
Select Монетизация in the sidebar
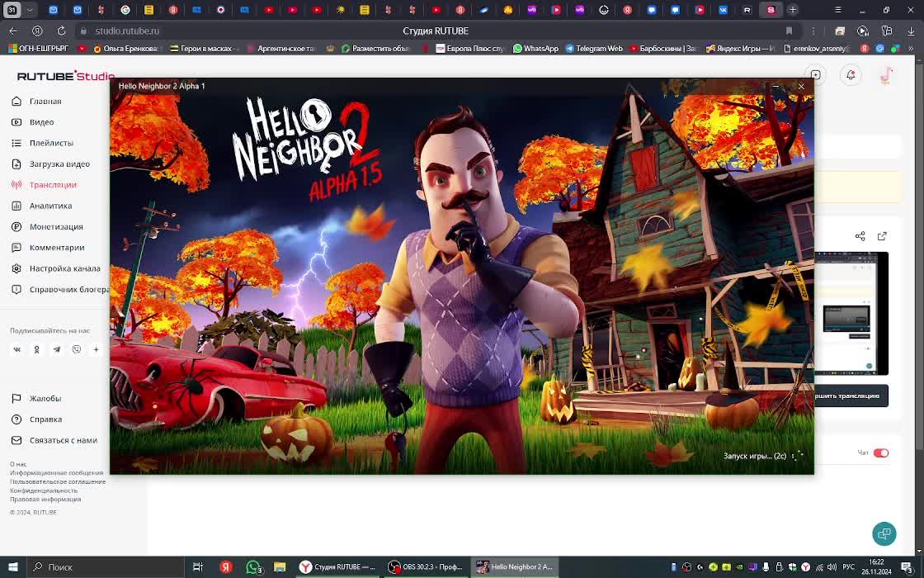[x=55, y=226]
